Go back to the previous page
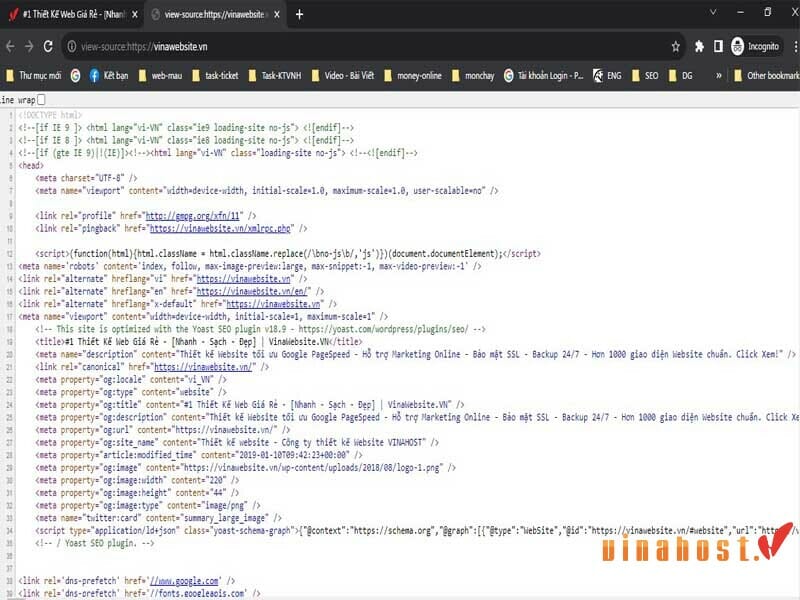 coord(10,46)
